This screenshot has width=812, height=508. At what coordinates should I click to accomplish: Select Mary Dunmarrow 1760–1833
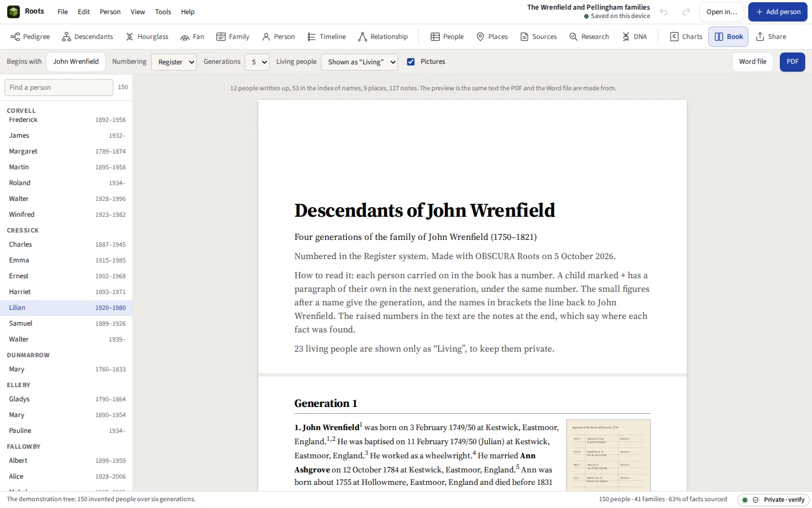coord(67,369)
